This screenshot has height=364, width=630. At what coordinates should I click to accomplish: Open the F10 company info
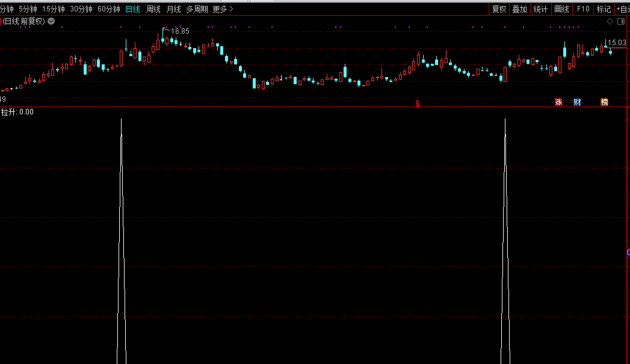pos(582,9)
